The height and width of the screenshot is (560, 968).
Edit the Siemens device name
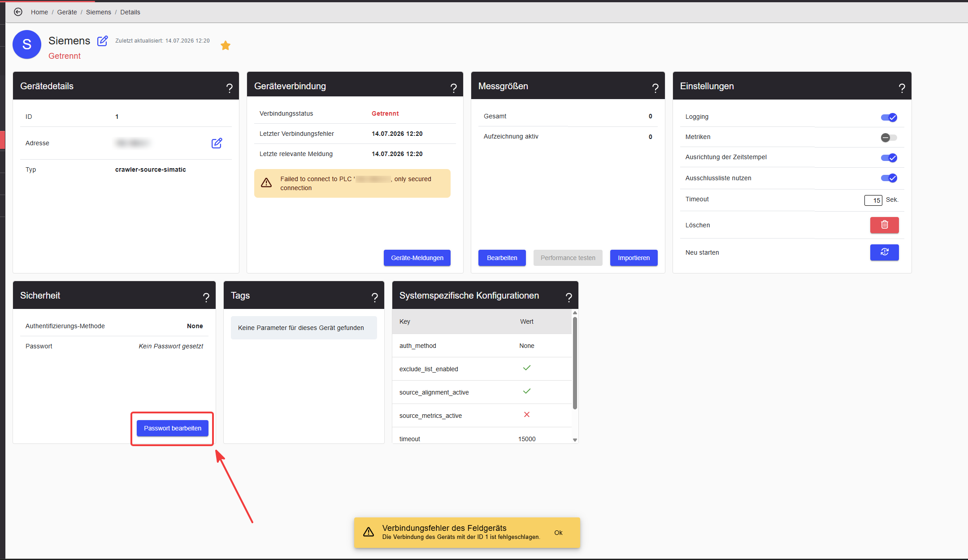point(103,41)
